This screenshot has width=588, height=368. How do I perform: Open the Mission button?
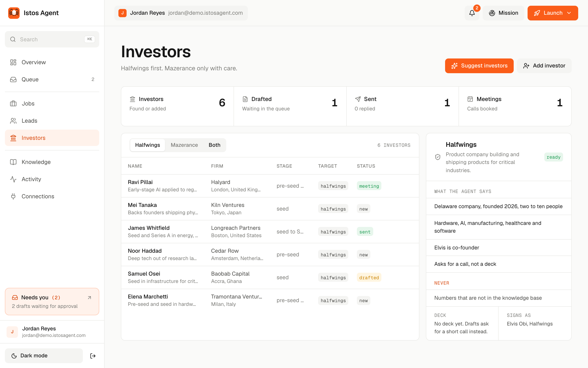(503, 13)
